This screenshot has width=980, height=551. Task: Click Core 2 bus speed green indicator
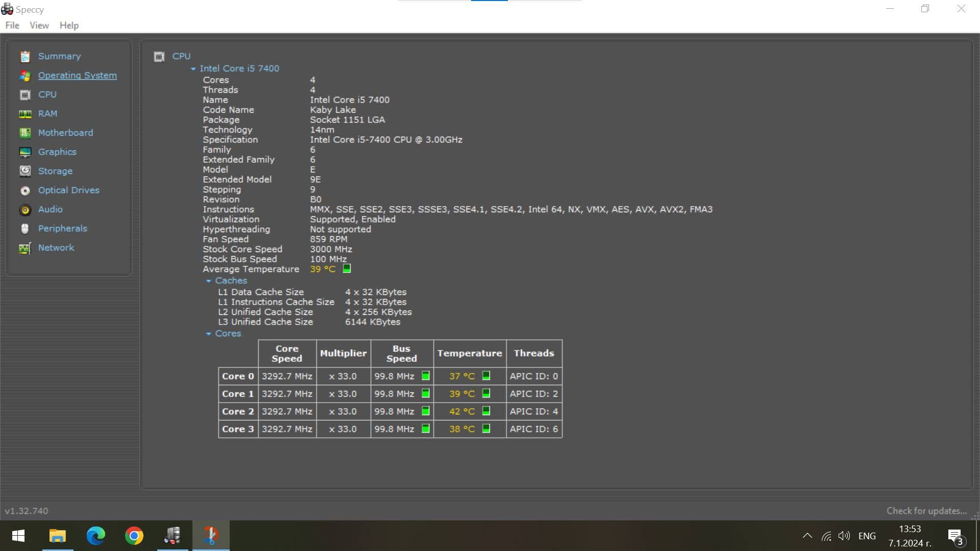point(426,411)
